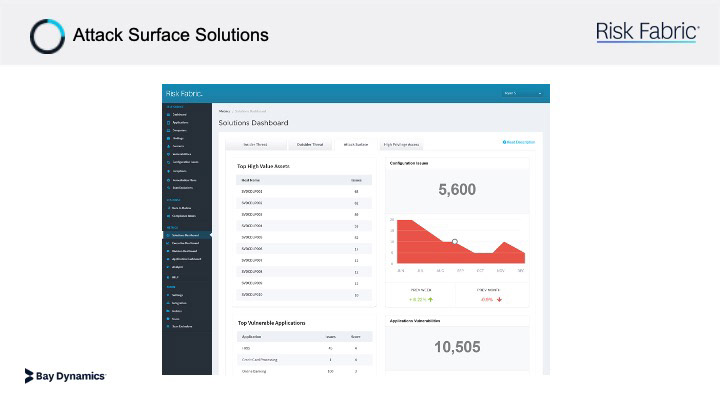Select Solutions Dashboard in the sidebar
The height and width of the screenshot is (405, 720).
(186, 235)
